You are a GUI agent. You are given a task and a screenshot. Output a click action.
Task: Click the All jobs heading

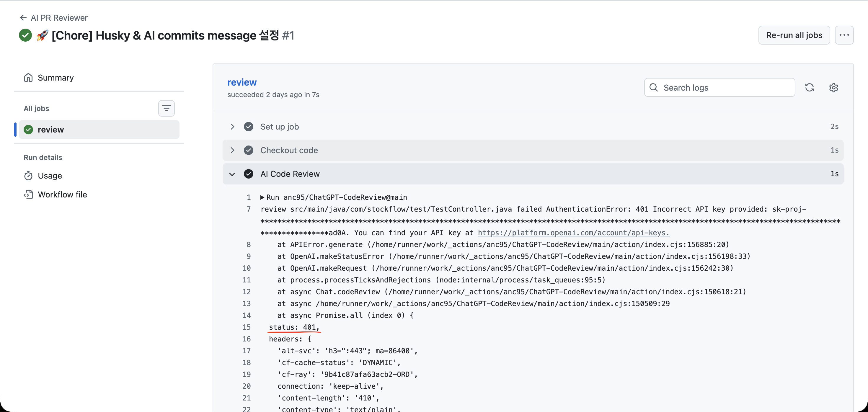coord(36,108)
